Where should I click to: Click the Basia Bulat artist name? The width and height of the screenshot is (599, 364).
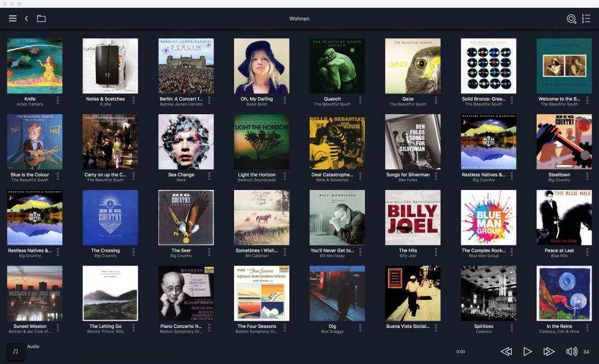click(x=257, y=104)
